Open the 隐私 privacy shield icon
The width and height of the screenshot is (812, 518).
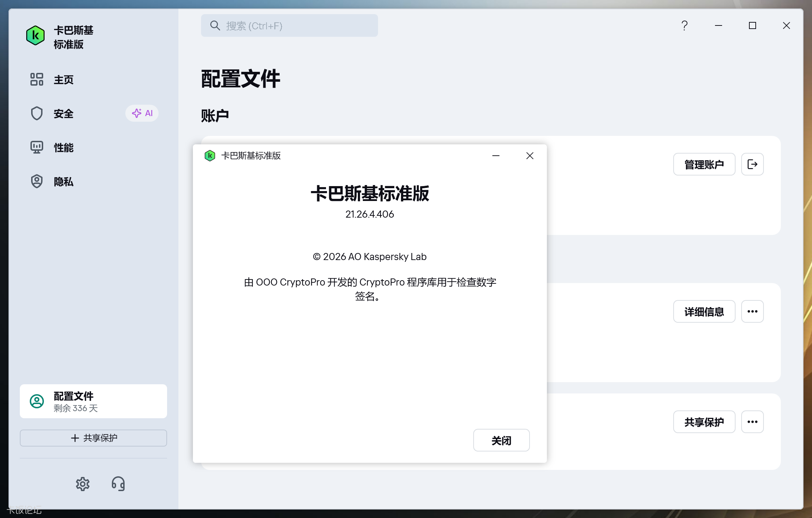[37, 181]
